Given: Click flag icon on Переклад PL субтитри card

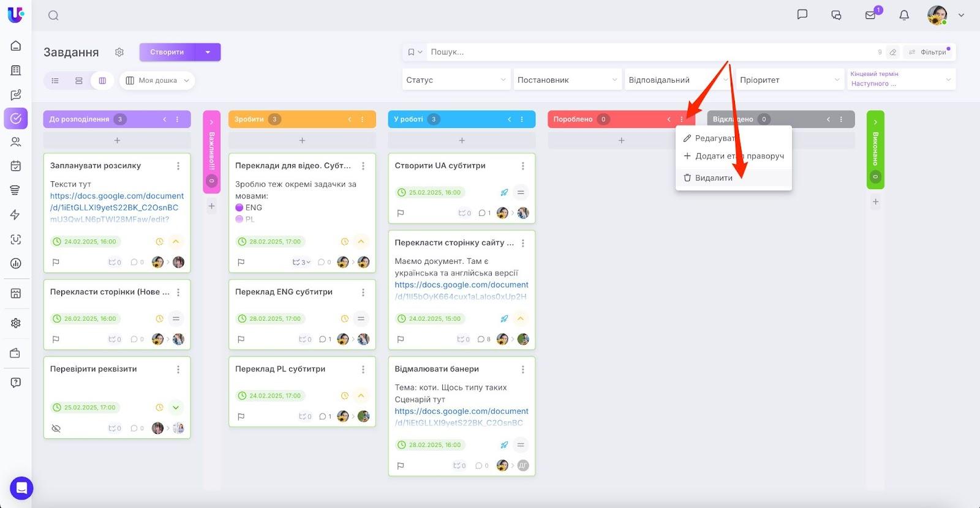Looking at the screenshot, I should point(241,417).
